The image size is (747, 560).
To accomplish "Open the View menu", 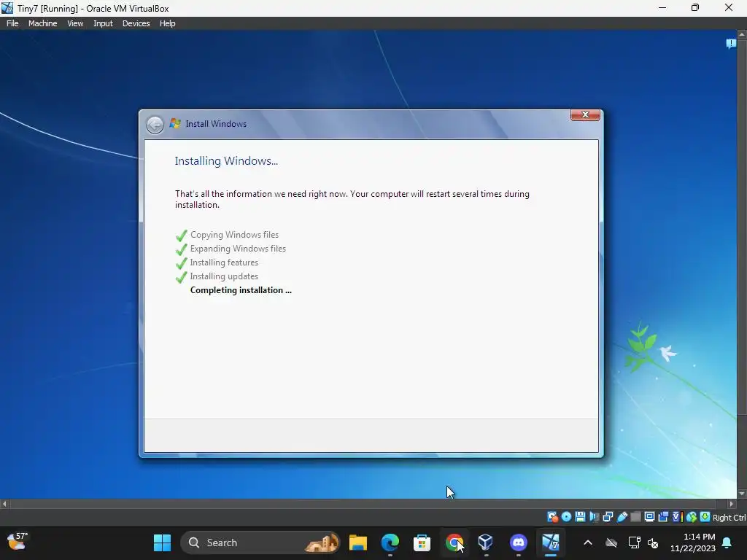I will click(75, 23).
